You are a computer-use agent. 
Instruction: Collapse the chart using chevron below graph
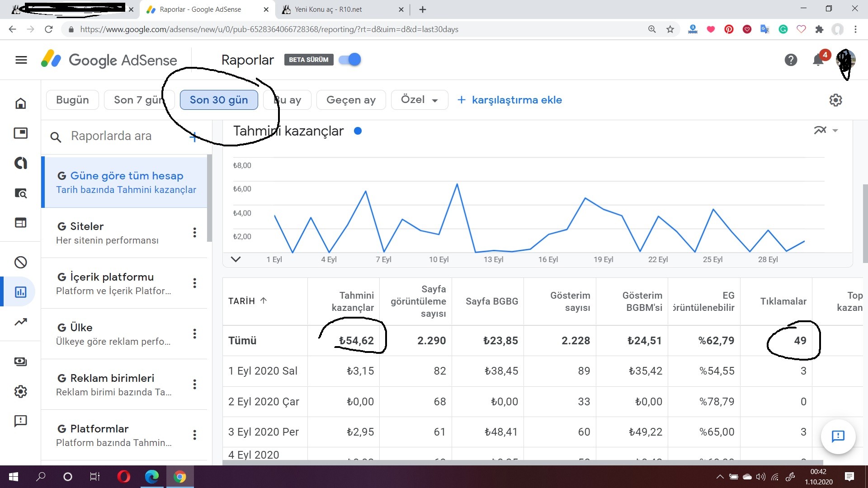pyautogui.click(x=236, y=259)
